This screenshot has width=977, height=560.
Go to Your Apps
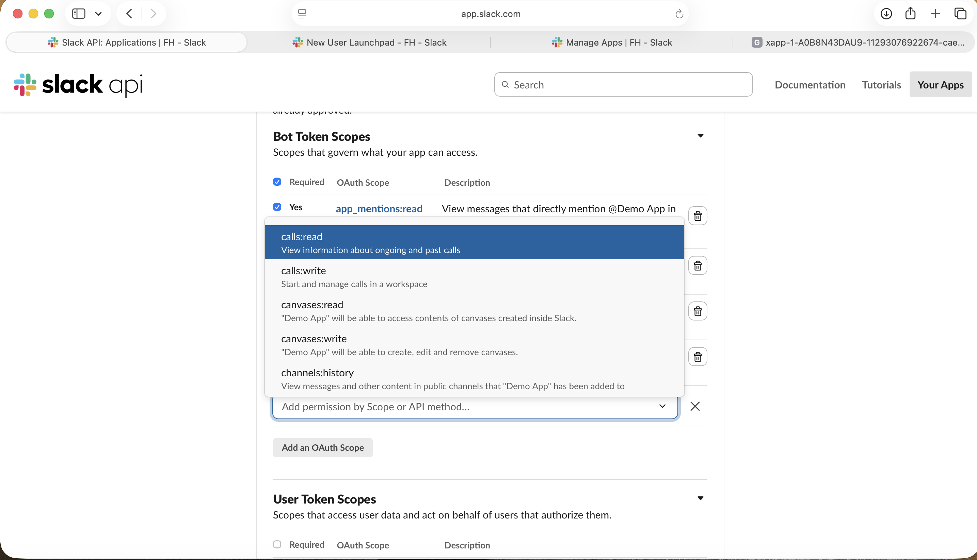pyautogui.click(x=941, y=85)
